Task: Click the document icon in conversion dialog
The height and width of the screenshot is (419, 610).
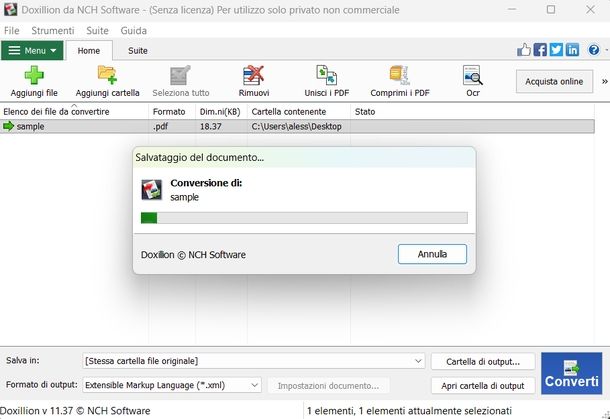Action: coord(151,190)
